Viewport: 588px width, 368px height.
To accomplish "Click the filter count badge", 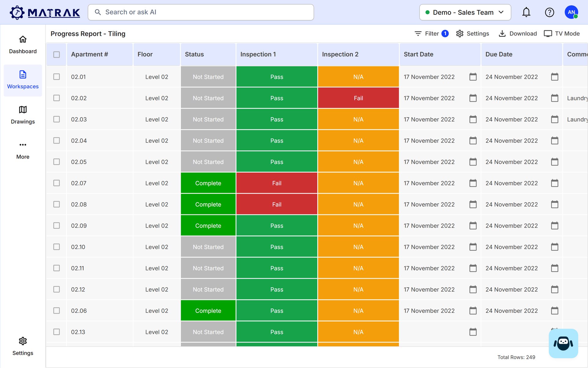I will (445, 33).
